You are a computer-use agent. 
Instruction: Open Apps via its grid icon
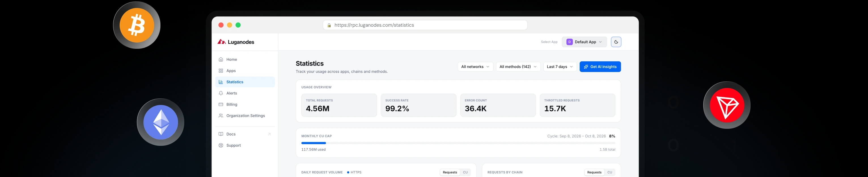pos(221,71)
